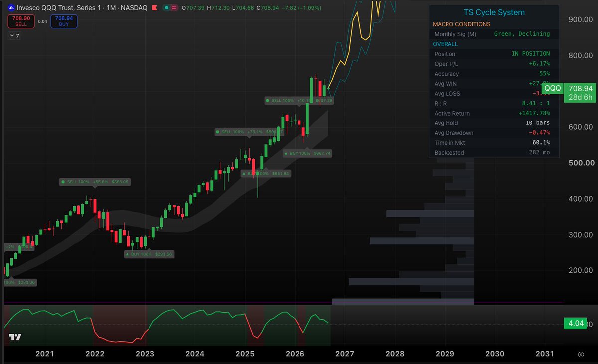Open chart settings gear on time axis
Image resolution: width=598 pixels, height=364 pixels.
click(x=581, y=354)
